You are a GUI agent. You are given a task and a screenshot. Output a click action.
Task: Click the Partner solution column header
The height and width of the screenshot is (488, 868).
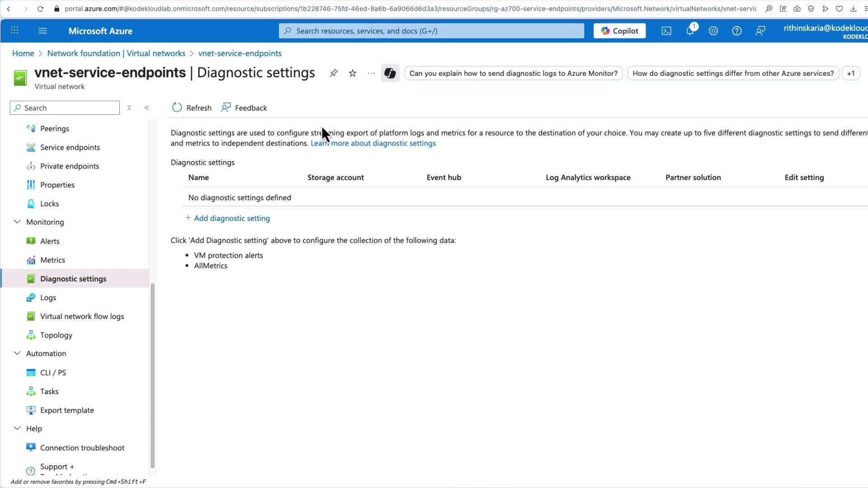[693, 178]
